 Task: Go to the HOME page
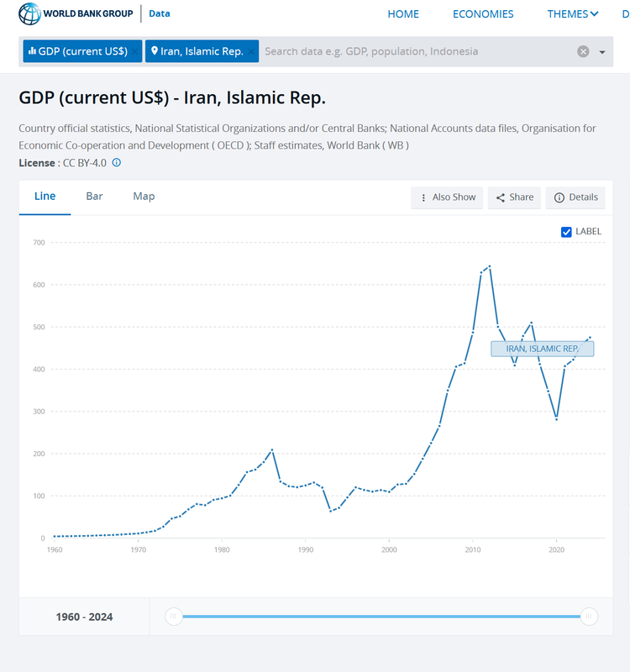click(403, 13)
